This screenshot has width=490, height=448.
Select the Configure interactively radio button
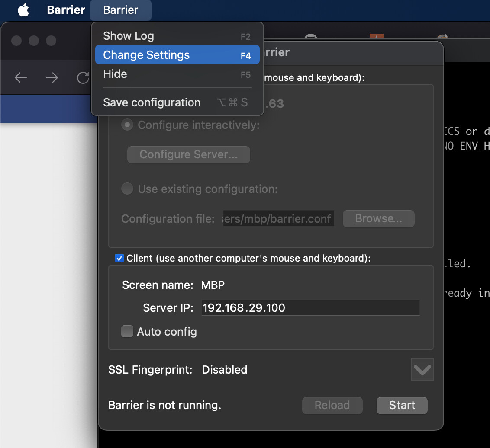pyautogui.click(x=127, y=125)
